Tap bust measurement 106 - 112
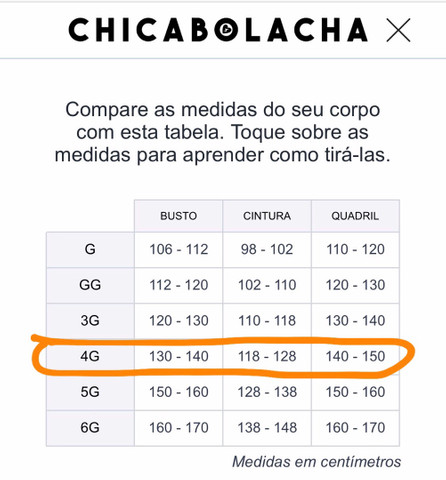 (x=179, y=250)
